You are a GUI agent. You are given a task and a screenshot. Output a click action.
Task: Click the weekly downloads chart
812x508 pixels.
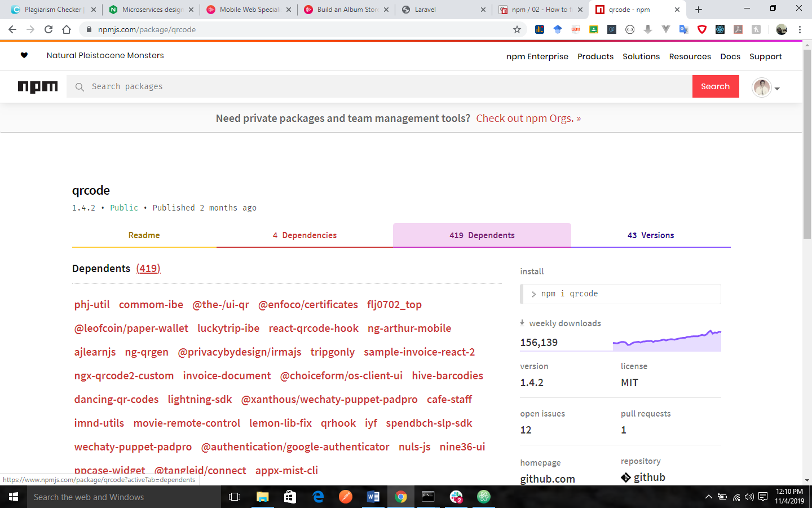667,340
